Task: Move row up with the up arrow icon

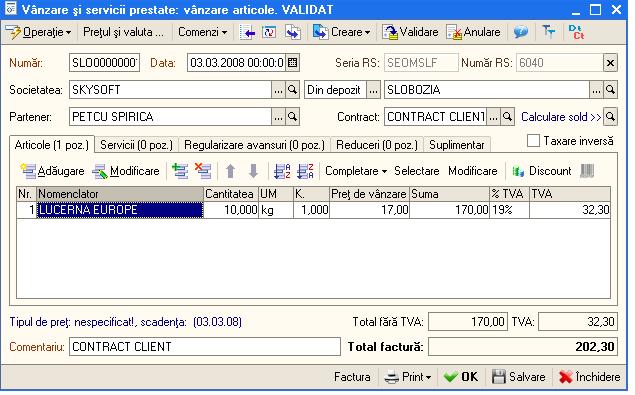Action: (x=230, y=171)
